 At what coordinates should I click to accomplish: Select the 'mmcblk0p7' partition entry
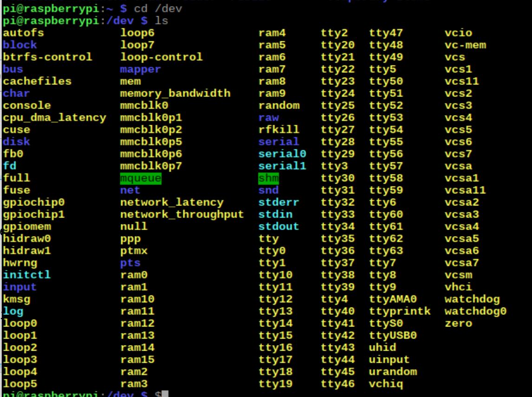click(x=151, y=166)
